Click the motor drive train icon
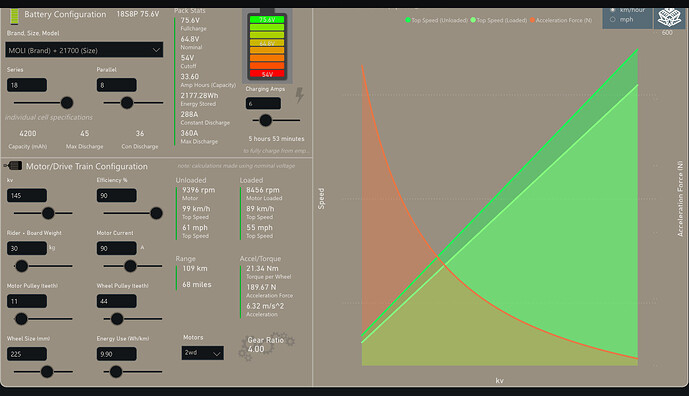Image resolution: width=689 pixels, height=396 pixels. [13, 166]
